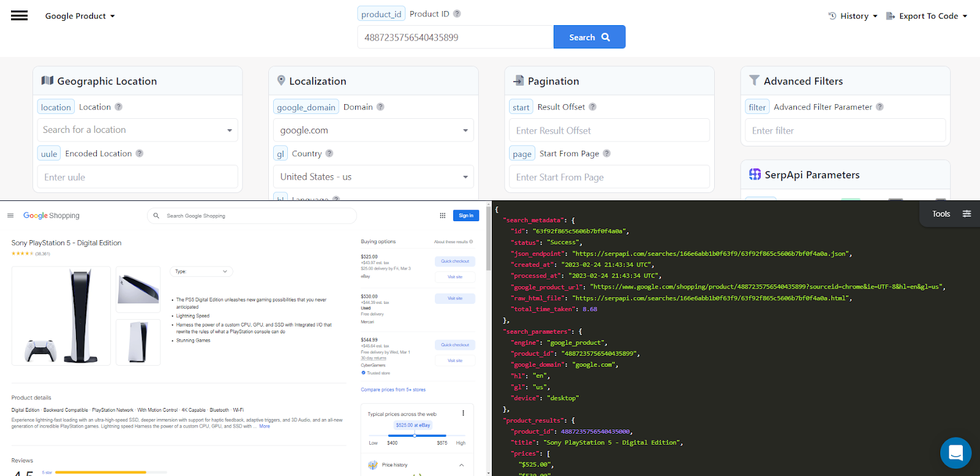Image resolution: width=980 pixels, height=476 pixels.
Task: Click the SerpApi Parameters logo icon
Action: pos(755,175)
